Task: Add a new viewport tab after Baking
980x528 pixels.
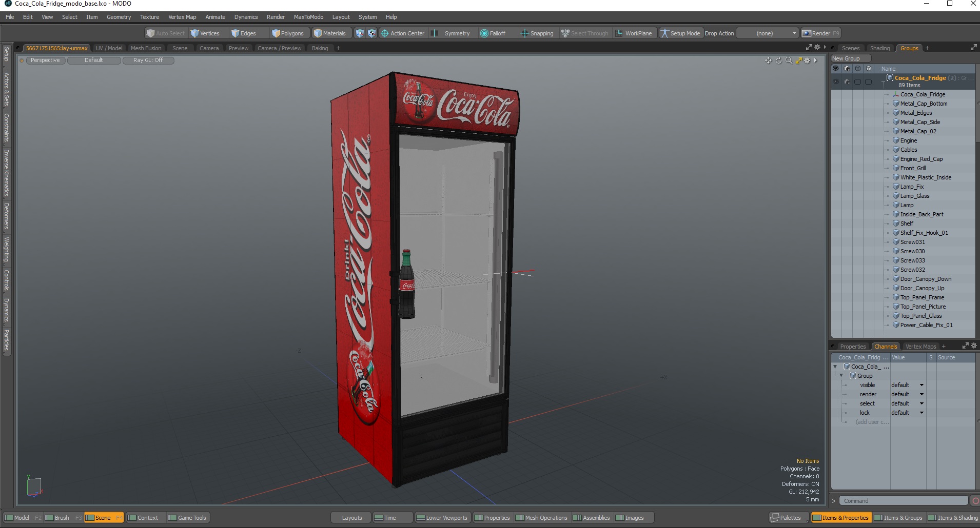Action: (x=338, y=48)
